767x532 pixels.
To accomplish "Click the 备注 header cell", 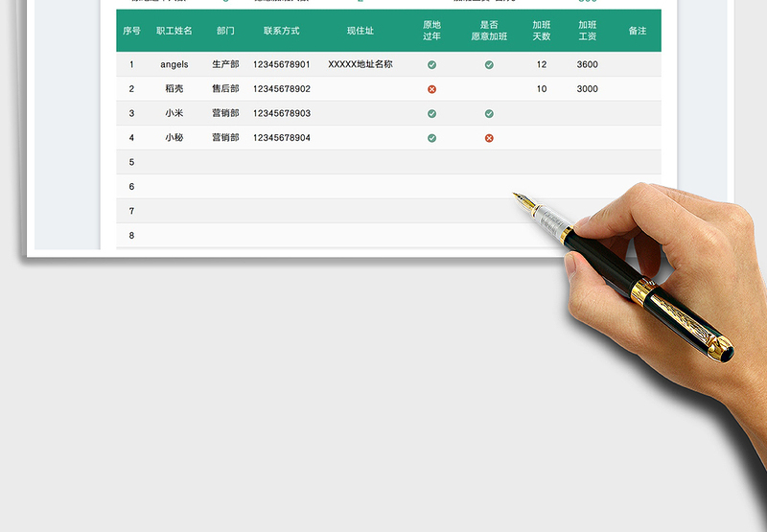I will 638,31.
